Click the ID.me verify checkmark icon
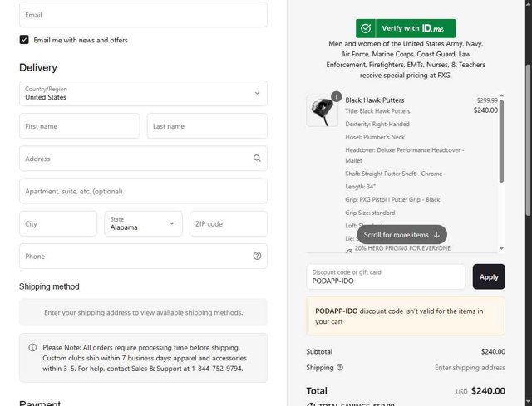 coord(365,28)
